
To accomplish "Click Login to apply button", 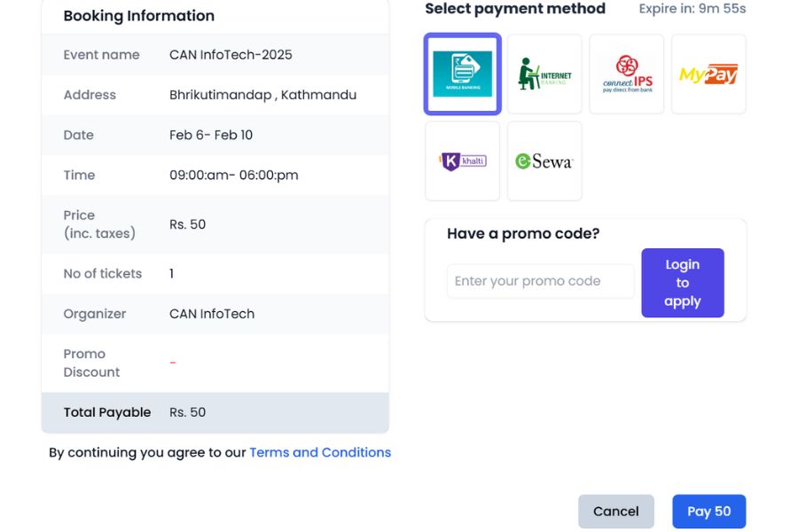I will (683, 283).
